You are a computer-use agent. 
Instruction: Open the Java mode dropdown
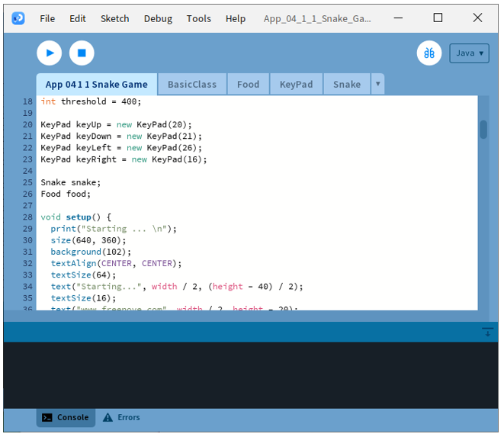click(469, 53)
